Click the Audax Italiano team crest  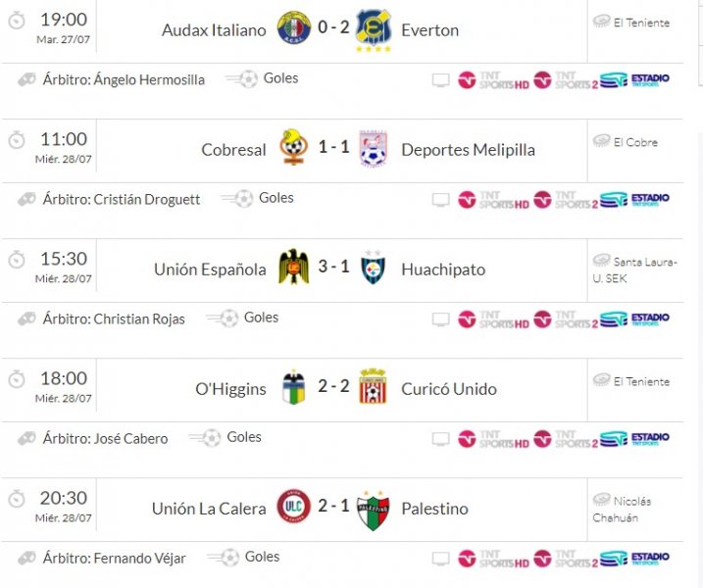(x=293, y=29)
